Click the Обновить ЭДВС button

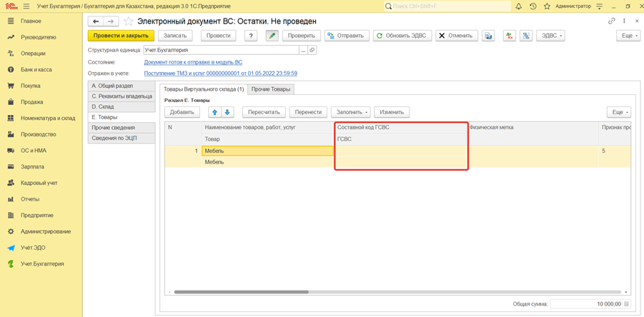tap(402, 36)
